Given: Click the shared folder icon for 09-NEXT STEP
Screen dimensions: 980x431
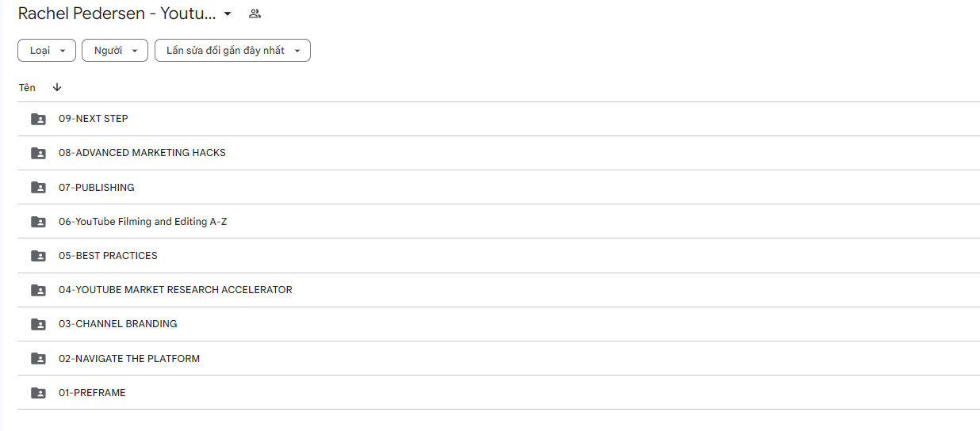Looking at the screenshot, I should [38, 119].
